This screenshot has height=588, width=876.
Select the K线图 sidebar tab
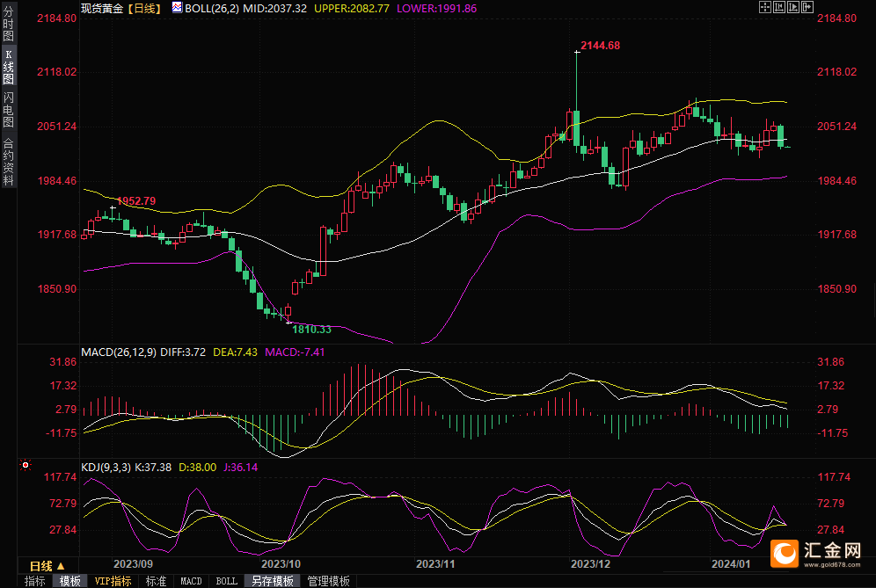(x=8, y=67)
